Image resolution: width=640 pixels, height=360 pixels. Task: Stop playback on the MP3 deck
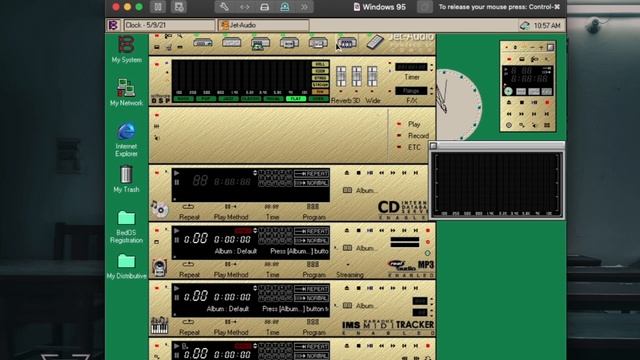tap(358, 231)
